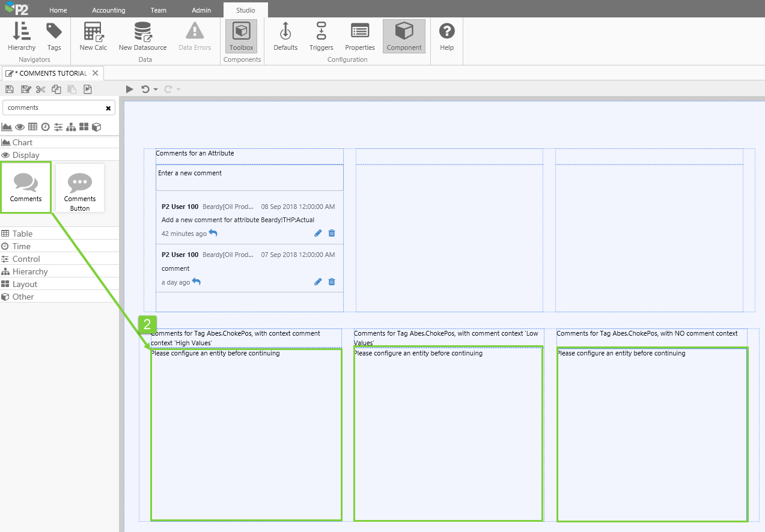
Task: Clear the toolbox search text
Action: (108, 108)
